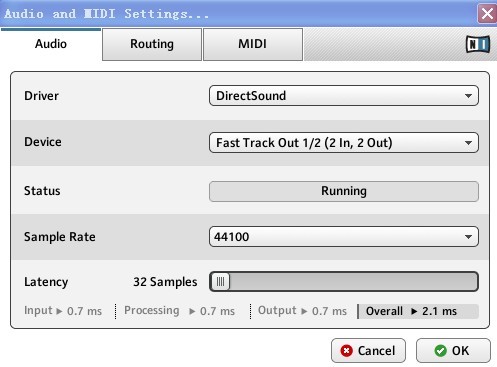
Task: Click the dialog title bar text
Action: coord(107,14)
